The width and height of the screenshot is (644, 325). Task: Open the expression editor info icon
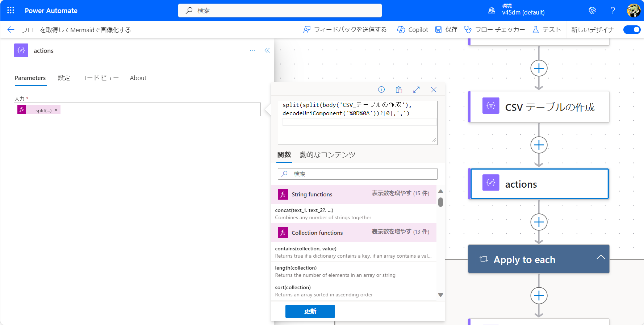point(381,89)
